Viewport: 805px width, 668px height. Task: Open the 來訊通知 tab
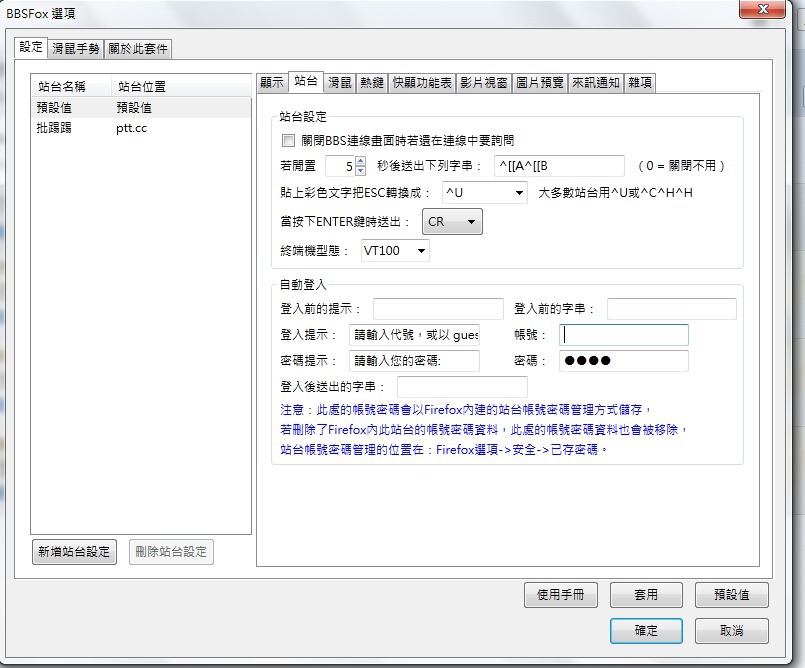596,83
